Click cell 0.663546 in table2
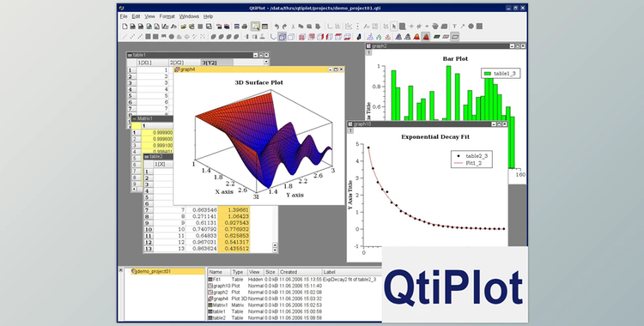644x326 pixels. (202, 210)
